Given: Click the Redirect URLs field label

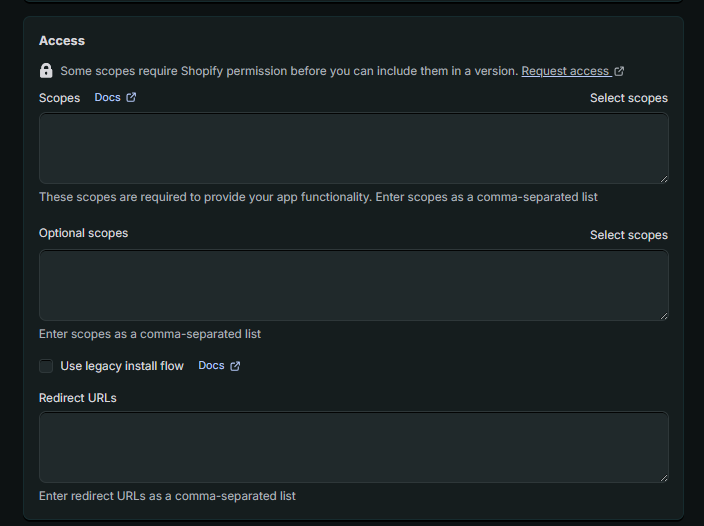Looking at the screenshot, I should 78,398.
